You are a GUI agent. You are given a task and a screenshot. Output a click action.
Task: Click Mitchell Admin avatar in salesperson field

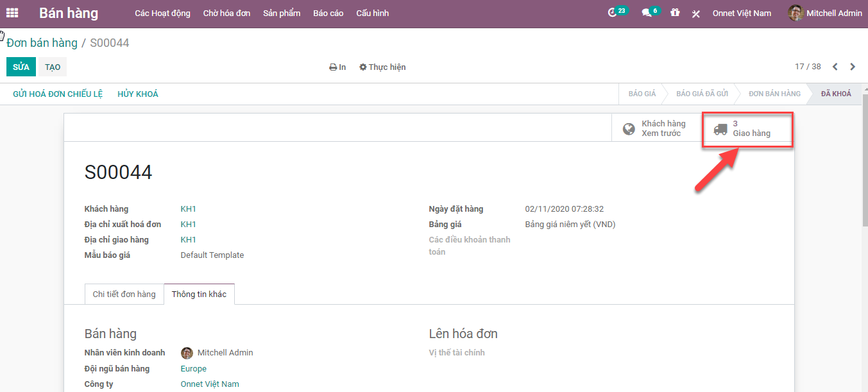pos(187,353)
